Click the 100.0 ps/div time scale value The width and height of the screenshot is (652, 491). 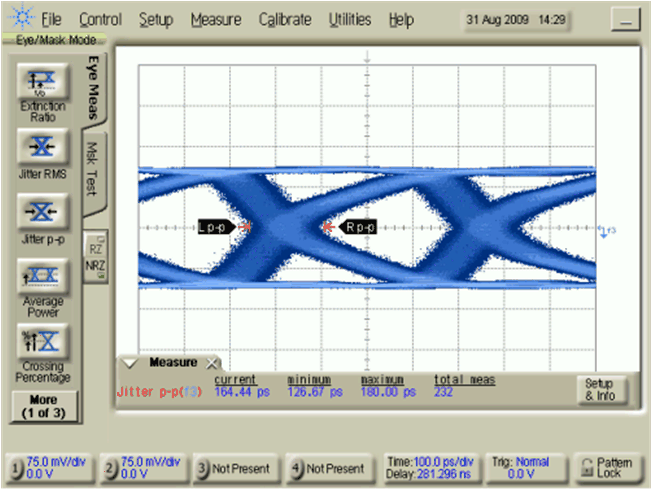[443, 462]
